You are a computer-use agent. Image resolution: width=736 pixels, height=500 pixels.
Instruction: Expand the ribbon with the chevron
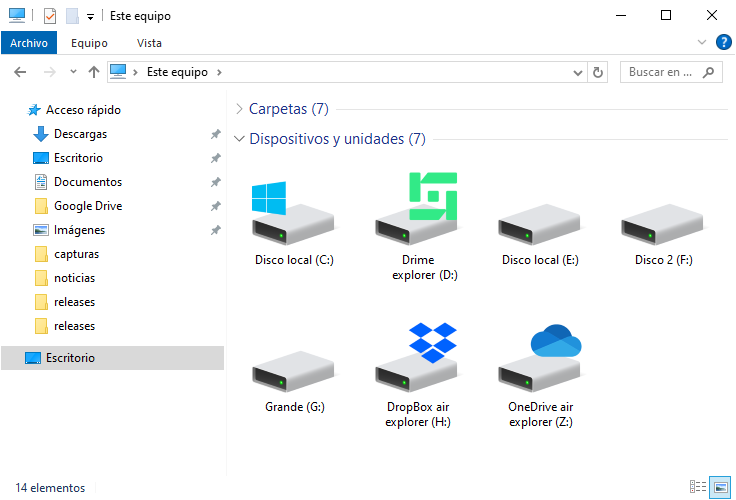pyautogui.click(x=702, y=42)
